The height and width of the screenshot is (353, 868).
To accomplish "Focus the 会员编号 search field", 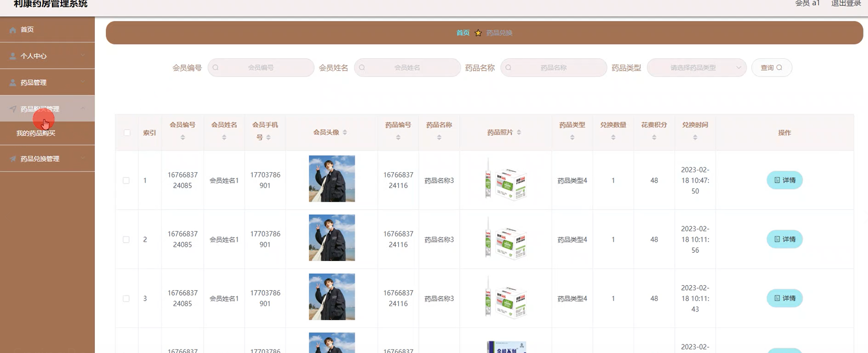I will point(261,67).
